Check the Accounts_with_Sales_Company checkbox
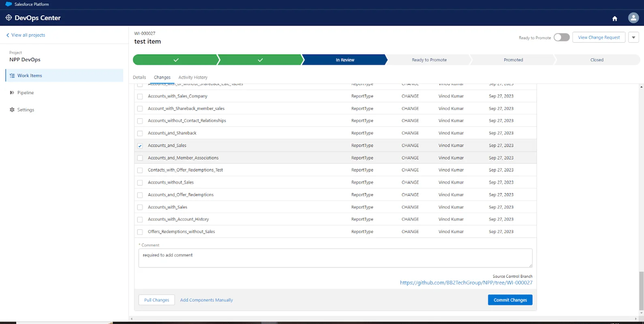The image size is (644, 324). click(140, 97)
